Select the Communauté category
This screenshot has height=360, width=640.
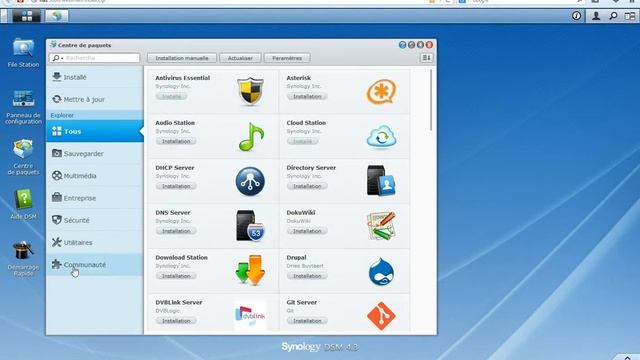[95, 264]
